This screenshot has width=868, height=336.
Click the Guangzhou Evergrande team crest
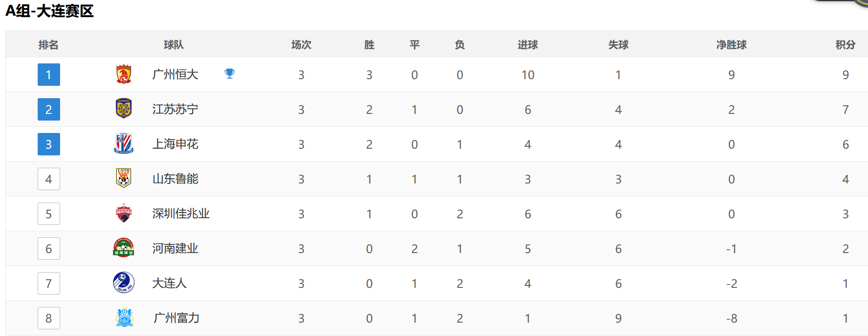124,74
